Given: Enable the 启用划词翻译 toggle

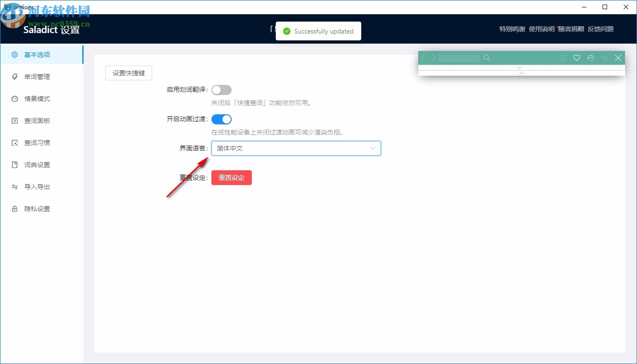Looking at the screenshot, I should click(221, 90).
